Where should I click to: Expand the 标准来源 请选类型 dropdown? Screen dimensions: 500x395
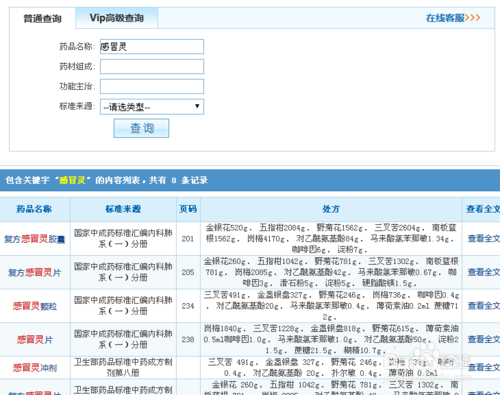(x=152, y=107)
